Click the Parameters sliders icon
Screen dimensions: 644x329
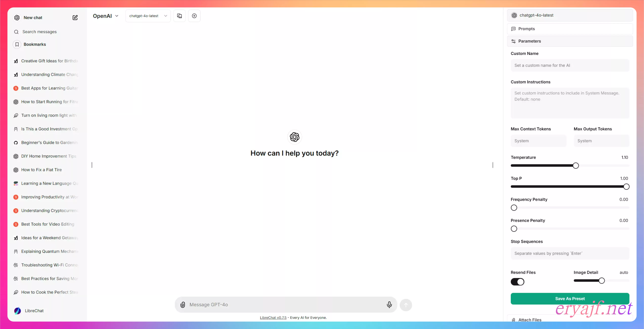513,41
